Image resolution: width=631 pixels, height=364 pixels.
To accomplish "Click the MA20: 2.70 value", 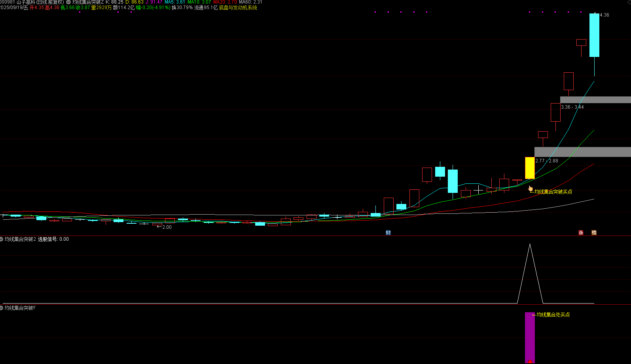I will click(x=225, y=2).
